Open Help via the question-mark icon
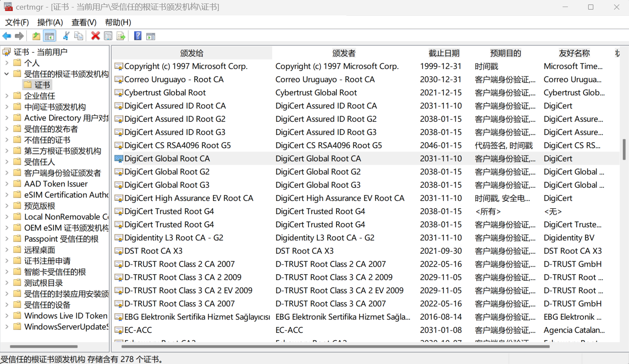This screenshot has width=629, height=364. click(x=138, y=36)
